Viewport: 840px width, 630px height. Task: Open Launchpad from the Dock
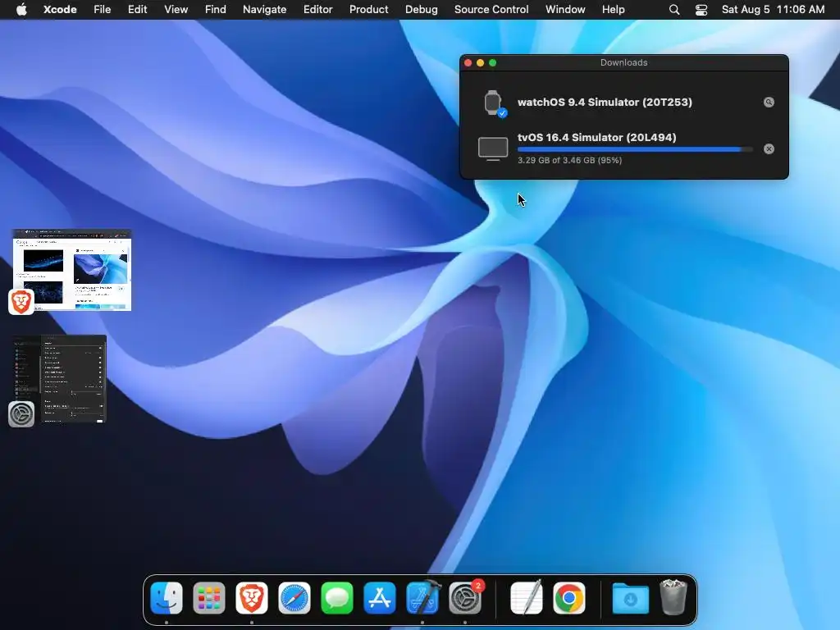[209, 598]
